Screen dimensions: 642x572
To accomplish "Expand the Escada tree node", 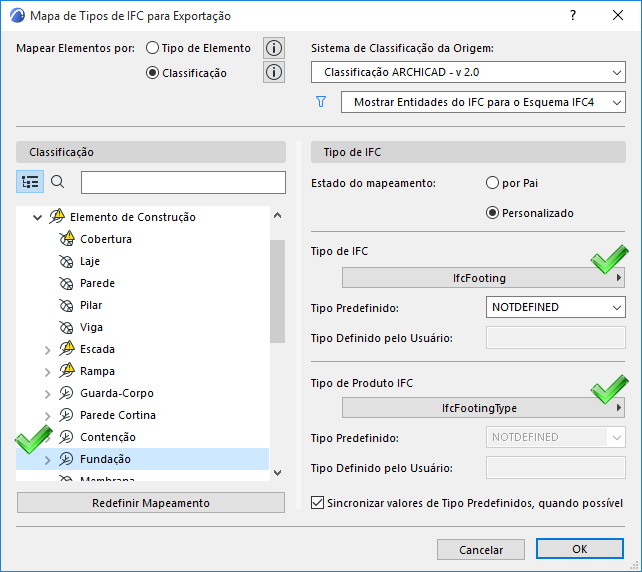I will [x=47, y=349].
